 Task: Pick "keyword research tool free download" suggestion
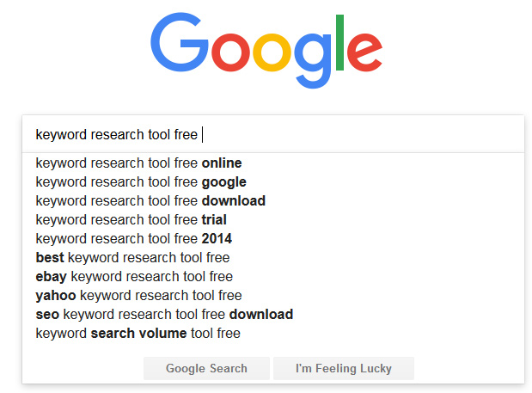click(x=150, y=201)
